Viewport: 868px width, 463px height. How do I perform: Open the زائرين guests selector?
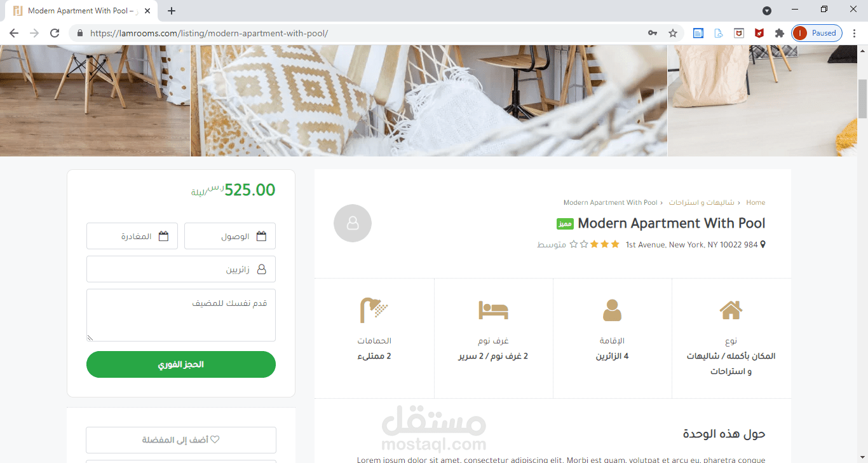pyautogui.click(x=181, y=269)
